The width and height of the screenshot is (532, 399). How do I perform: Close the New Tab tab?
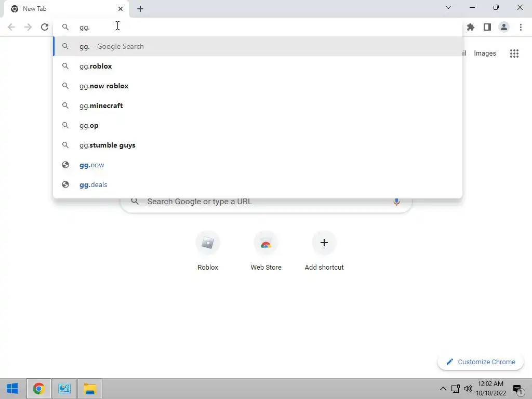pos(121,9)
